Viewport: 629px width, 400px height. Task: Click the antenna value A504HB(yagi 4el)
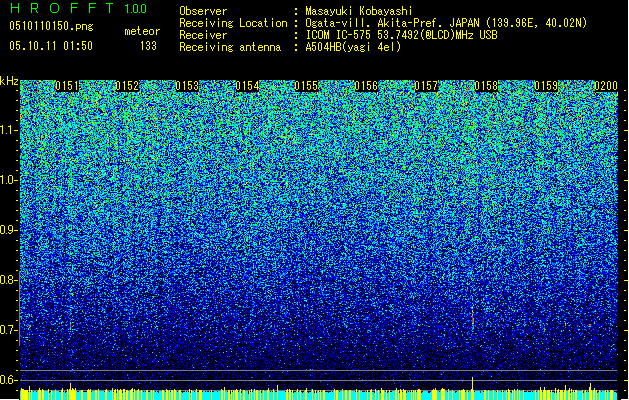353,47
